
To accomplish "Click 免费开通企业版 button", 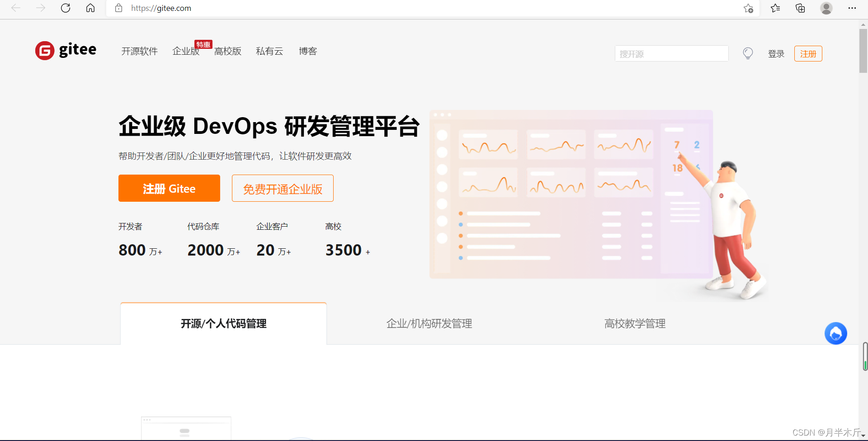I will [x=283, y=188].
